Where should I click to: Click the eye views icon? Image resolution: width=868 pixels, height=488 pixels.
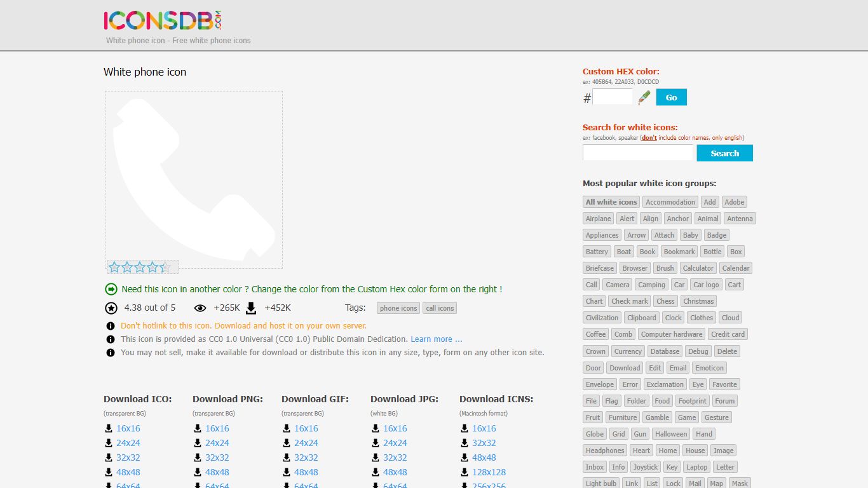[200, 308]
